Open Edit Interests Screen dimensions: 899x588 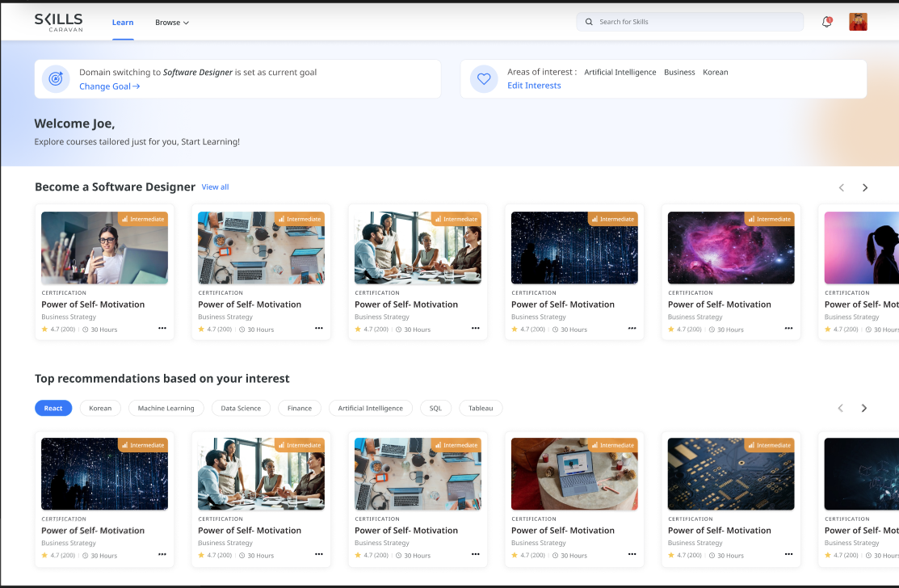(533, 85)
